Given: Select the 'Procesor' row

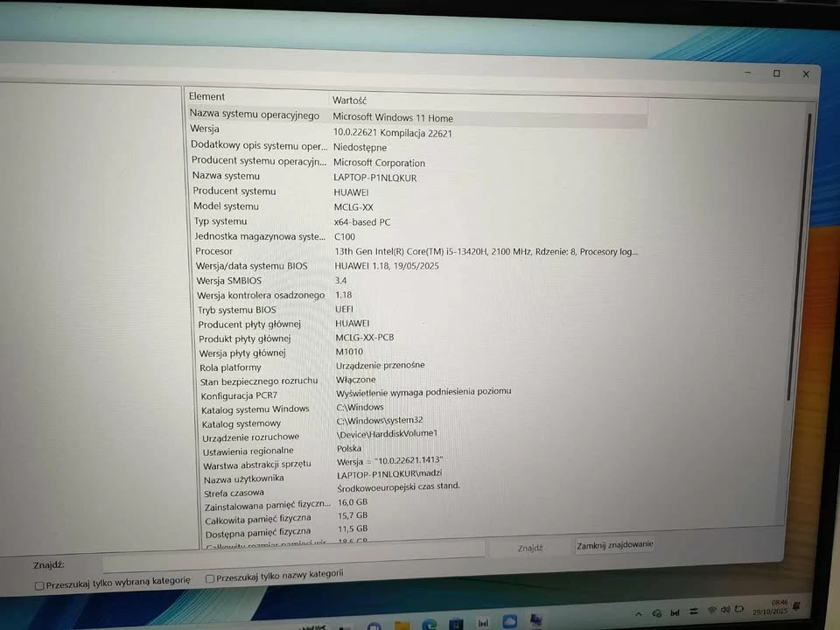Looking at the screenshot, I should point(214,251).
